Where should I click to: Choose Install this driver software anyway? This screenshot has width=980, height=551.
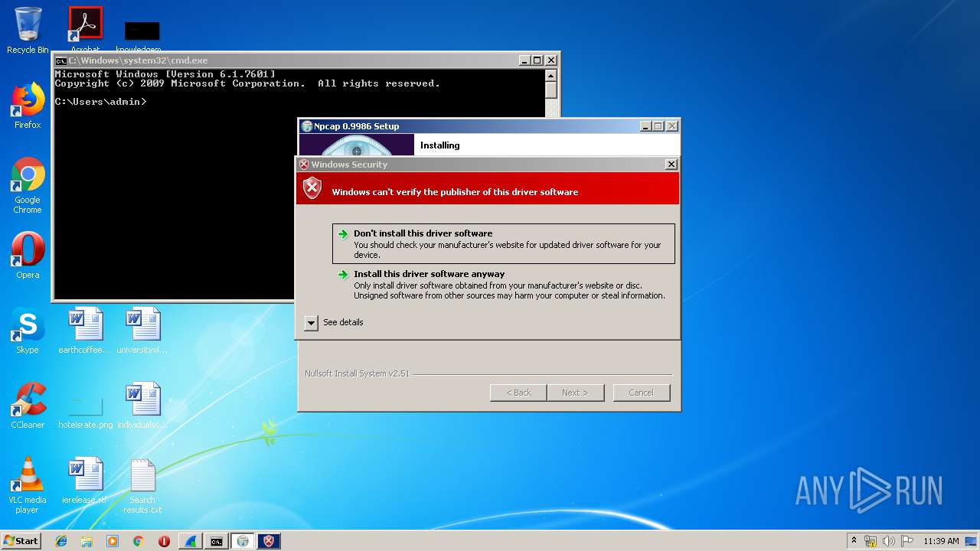(504, 284)
